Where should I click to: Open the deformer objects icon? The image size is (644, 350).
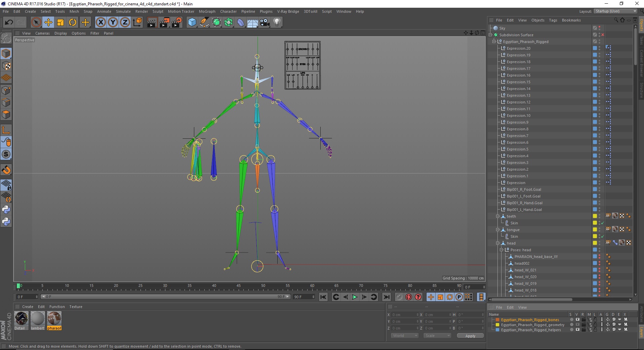(241, 23)
